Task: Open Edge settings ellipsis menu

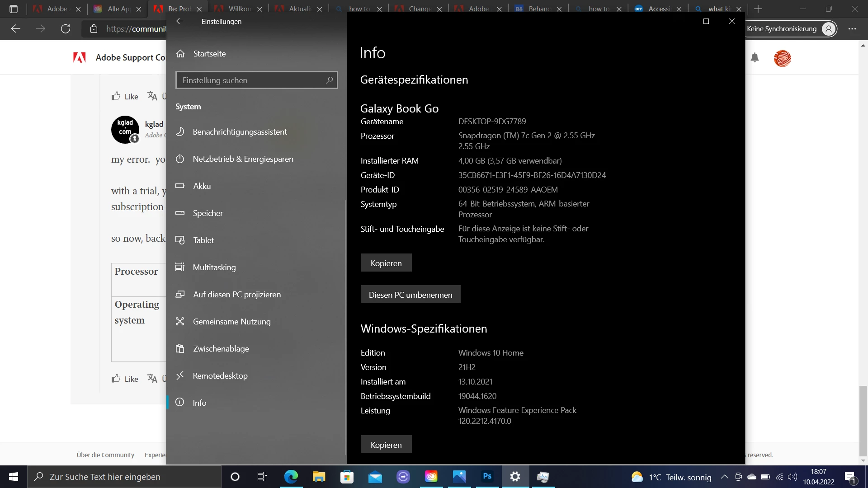Action: [x=852, y=29]
